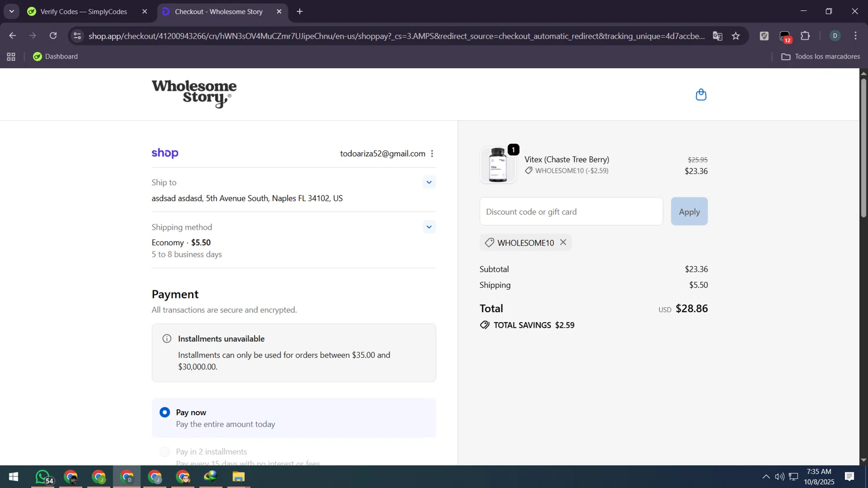Translate this page icon
Screen dimensions: 868x488
pyautogui.click(x=718, y=36)
